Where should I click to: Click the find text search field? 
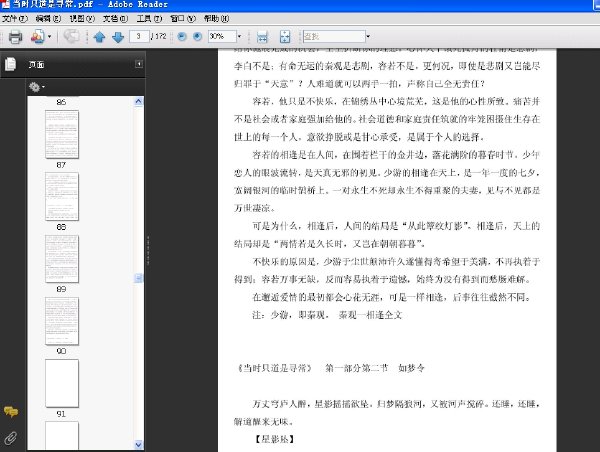pos(334,36)
